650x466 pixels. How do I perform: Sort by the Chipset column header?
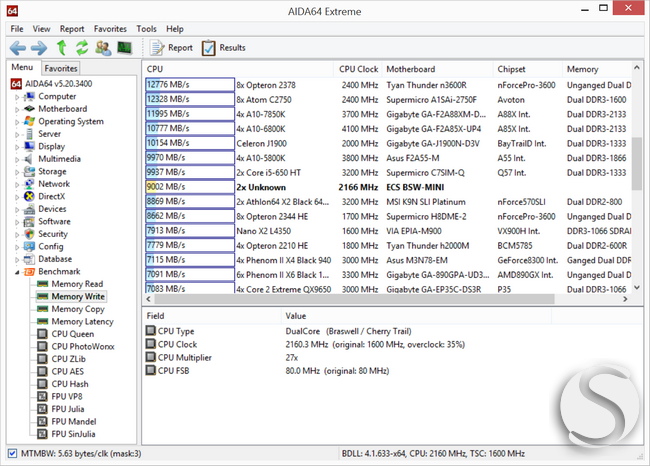[x=527, y=69]
